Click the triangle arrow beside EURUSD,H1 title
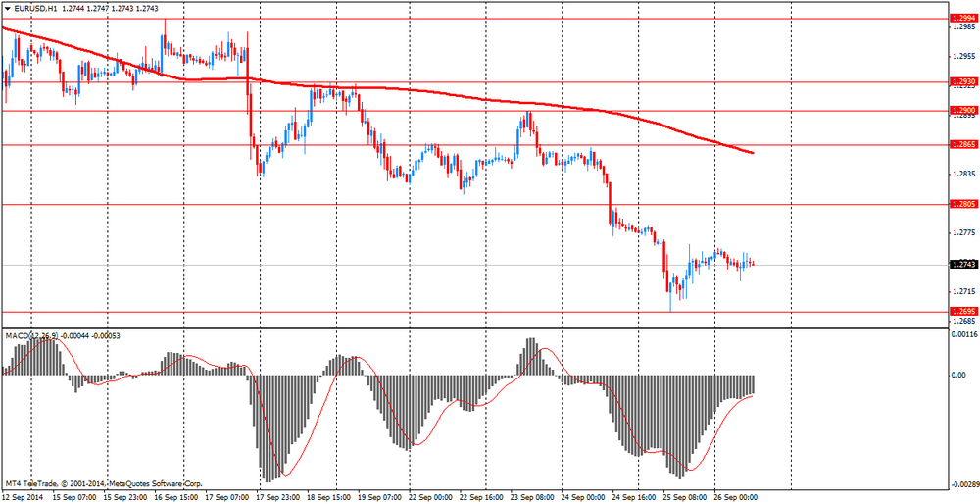The height and width of the screenshot is (504, 980). pos(7,9)
